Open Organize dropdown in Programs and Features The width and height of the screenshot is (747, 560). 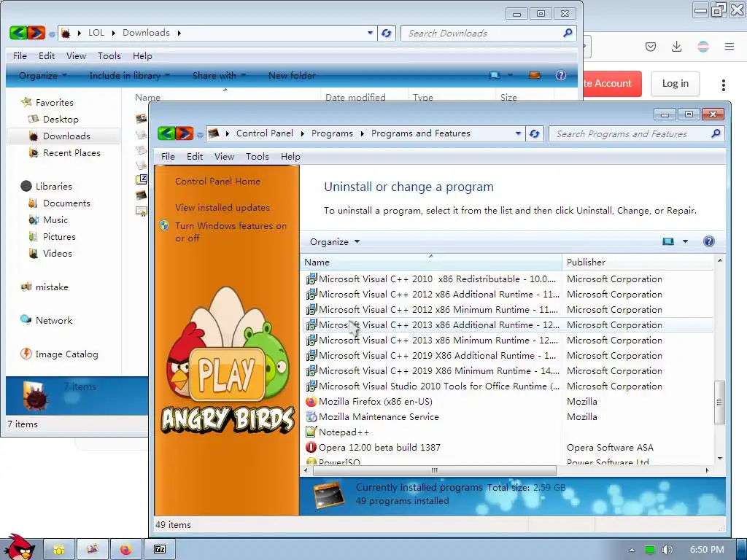(334, 241)
